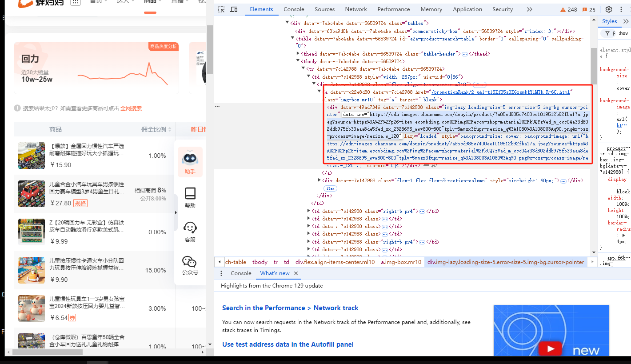631x364 pixels.
Task: Expand the thead table-header node
Action: [298, 54]
